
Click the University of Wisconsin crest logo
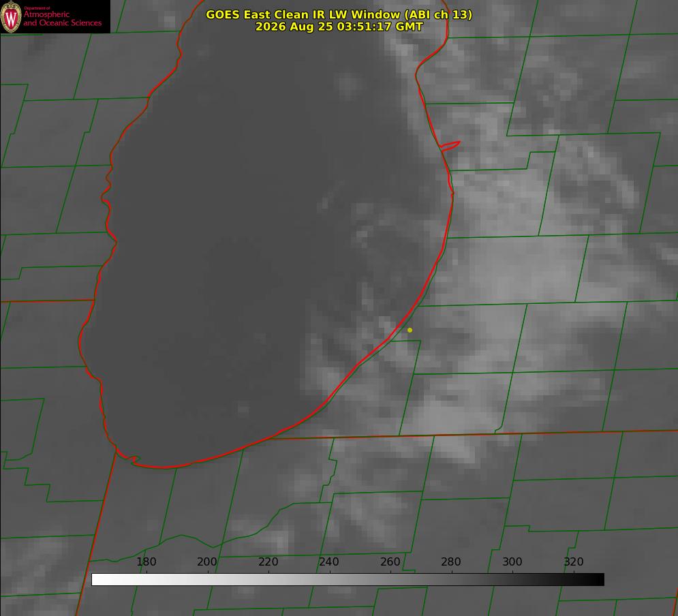tap(11, 16)
